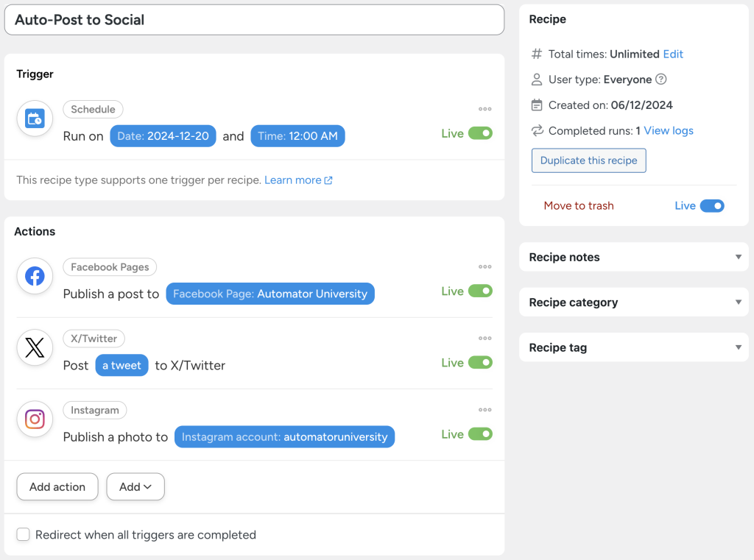Click the Schedule trigger calendar icon
The height and width of the screenshot is (560, 754).
coord(34,118)
